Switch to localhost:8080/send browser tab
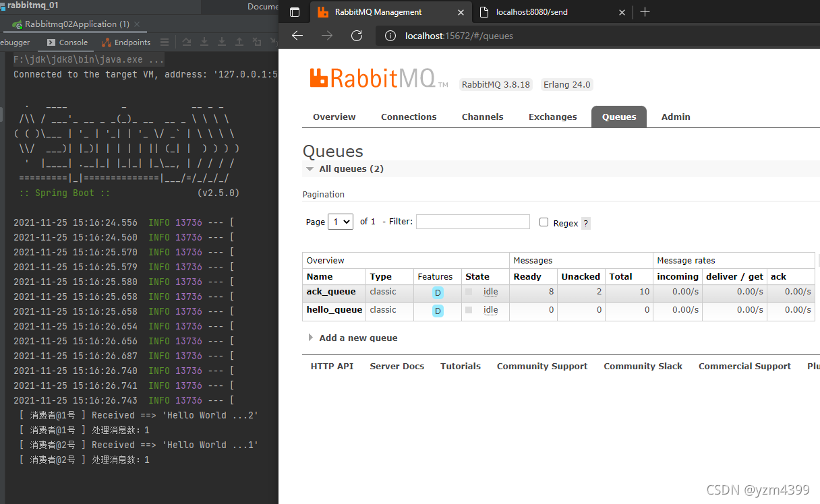The height and width of the screenshot is (504, 820). [552, 12]
